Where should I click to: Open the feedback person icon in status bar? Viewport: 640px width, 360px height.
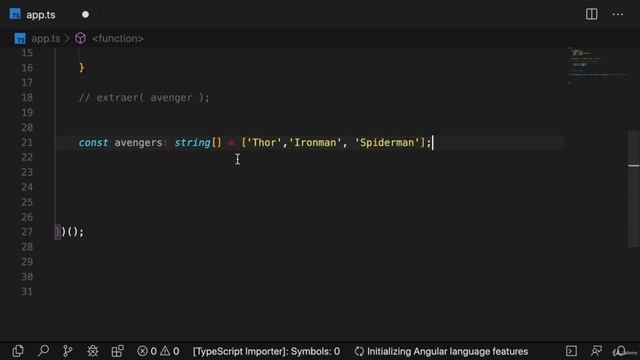[x=596, y=351]
